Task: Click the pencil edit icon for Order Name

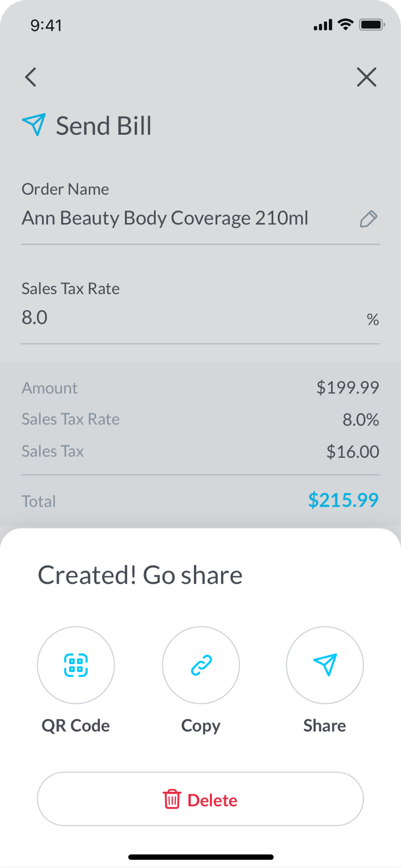Action: click(x=368, y=219)
